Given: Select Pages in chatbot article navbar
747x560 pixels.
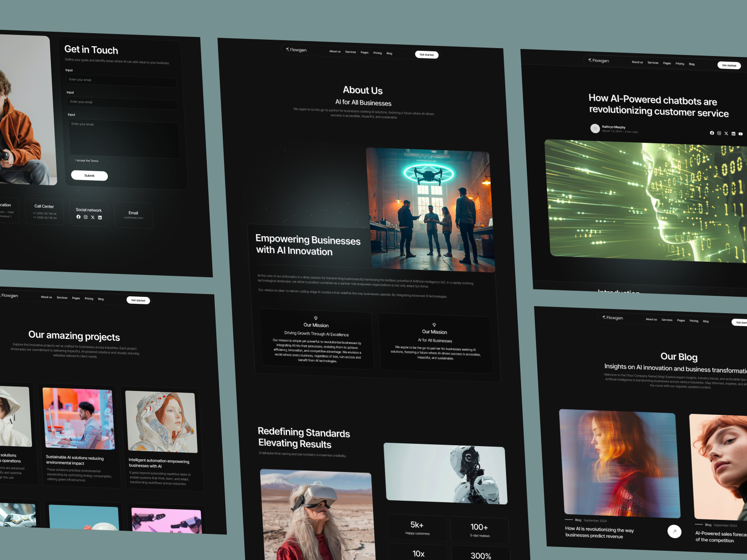Looking at the screenshot, I should (667, 63).
